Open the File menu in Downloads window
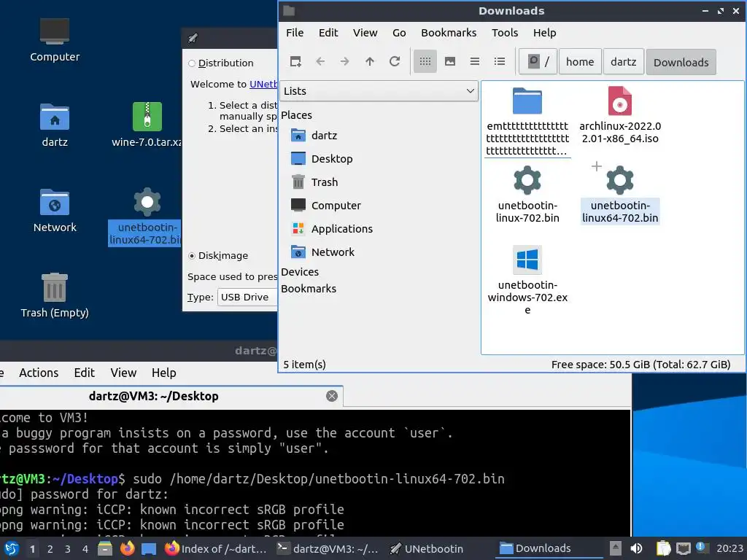The height and width of the screenshot is (560, 747). pyautogui.click(x=295, y=33)
